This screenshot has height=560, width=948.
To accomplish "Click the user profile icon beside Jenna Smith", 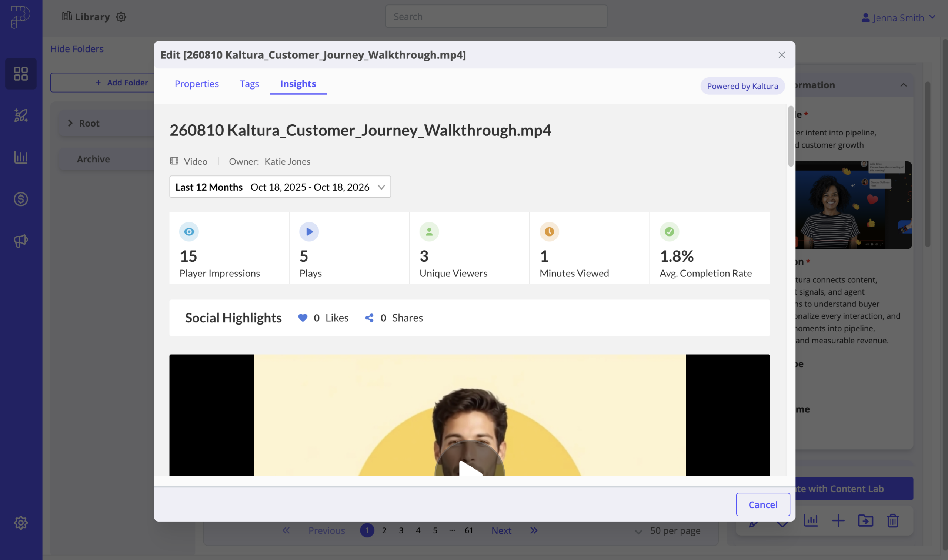I will pyautogui.click(x=865, y=18).
